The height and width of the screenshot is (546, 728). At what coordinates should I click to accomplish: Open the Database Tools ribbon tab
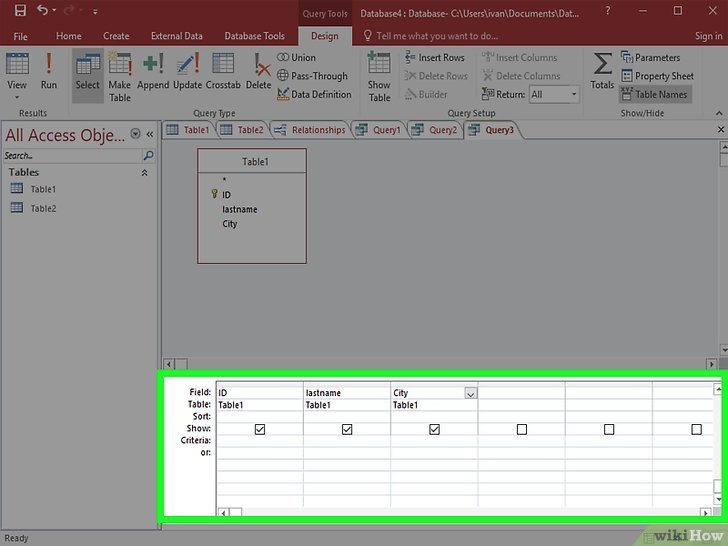(x=254, y=36)
